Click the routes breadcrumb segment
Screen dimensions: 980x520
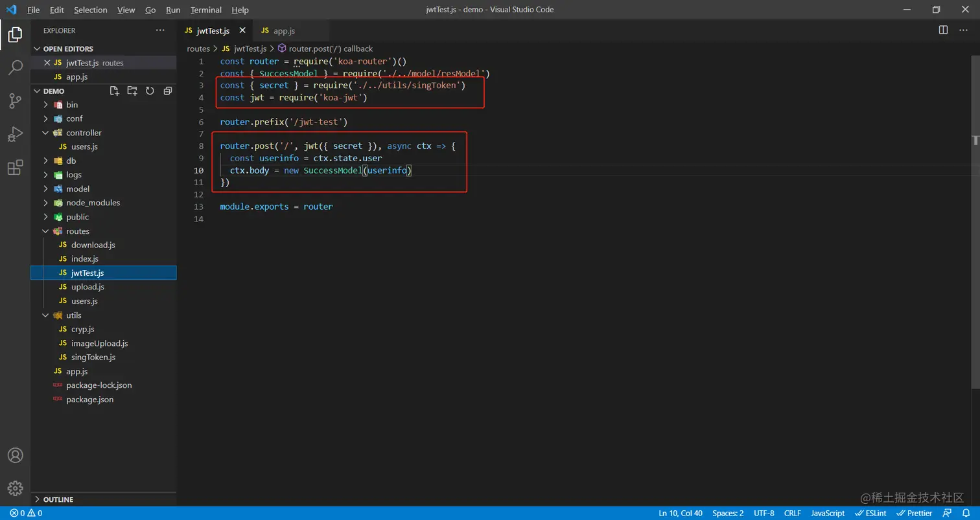(x=198, y=49)
